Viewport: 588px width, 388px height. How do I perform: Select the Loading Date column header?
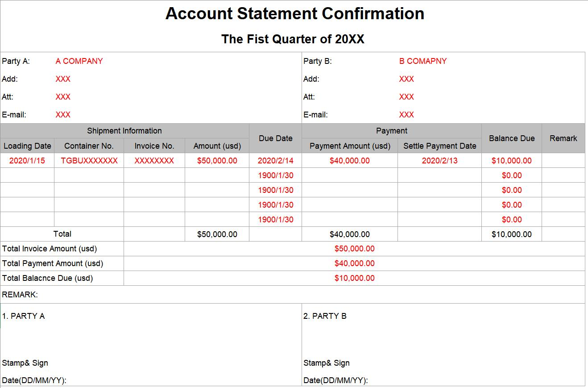coord(27,146)
